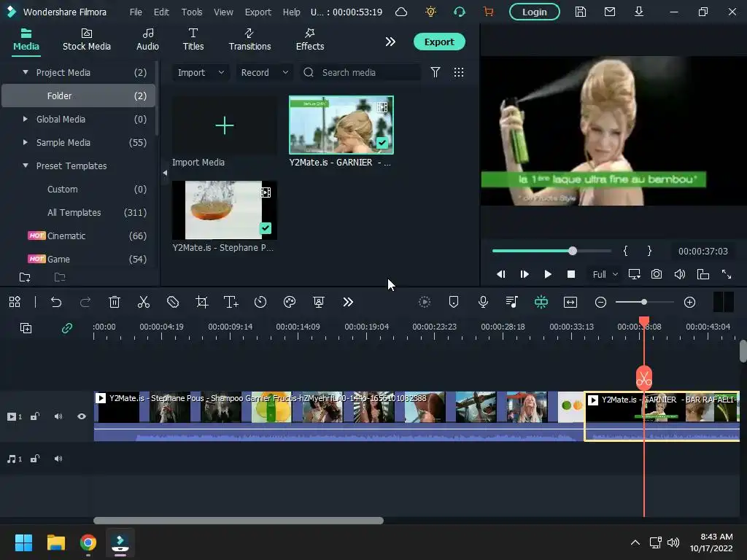Collapse the Project Media tree
This screenshot has width=747, height=560.
pos(26,72)
